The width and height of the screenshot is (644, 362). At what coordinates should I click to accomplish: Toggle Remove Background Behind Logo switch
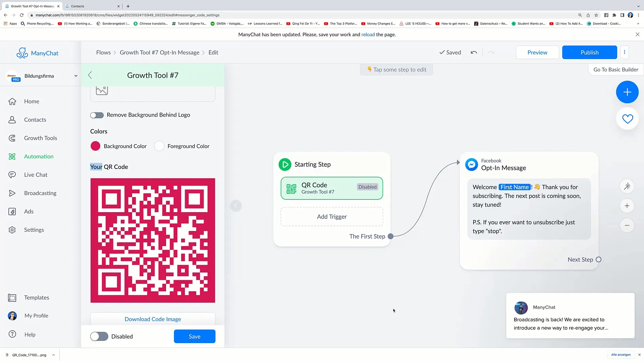97,115
